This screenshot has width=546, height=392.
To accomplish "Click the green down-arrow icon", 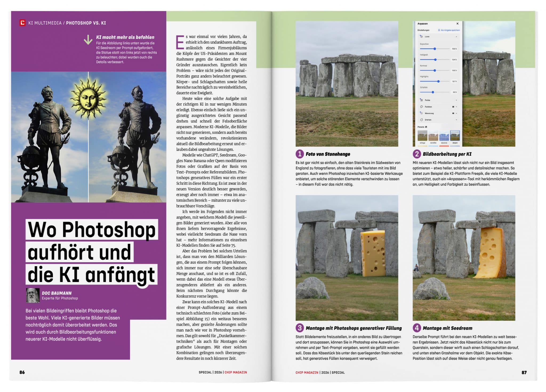I will [x=88, y=40].
